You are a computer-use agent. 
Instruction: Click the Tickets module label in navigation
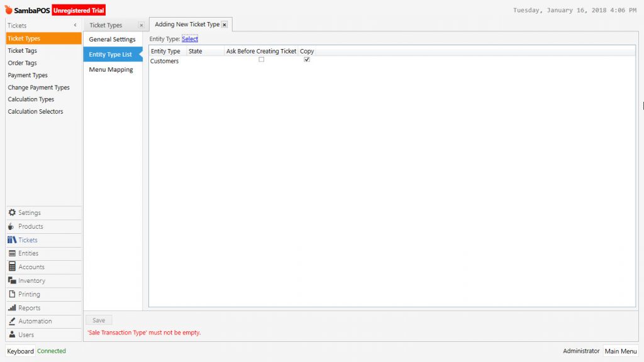pyautogui.click(x=28, y=239)
